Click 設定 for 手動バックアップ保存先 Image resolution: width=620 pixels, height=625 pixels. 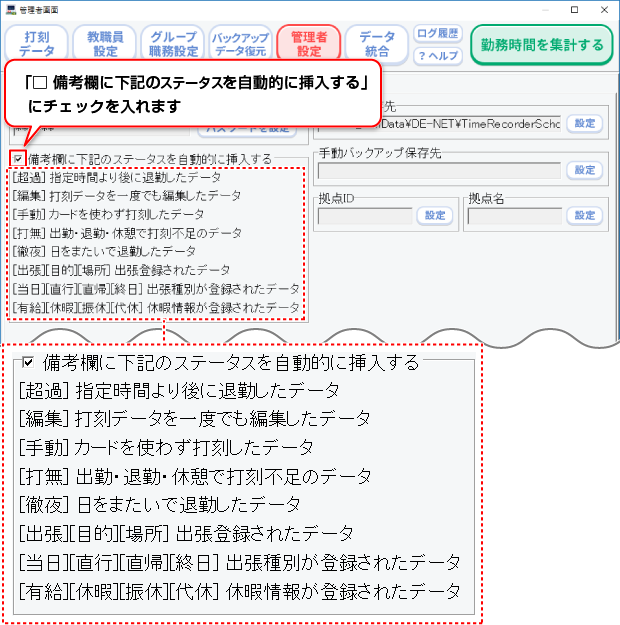pyautogui.click(x=583, y=169)
